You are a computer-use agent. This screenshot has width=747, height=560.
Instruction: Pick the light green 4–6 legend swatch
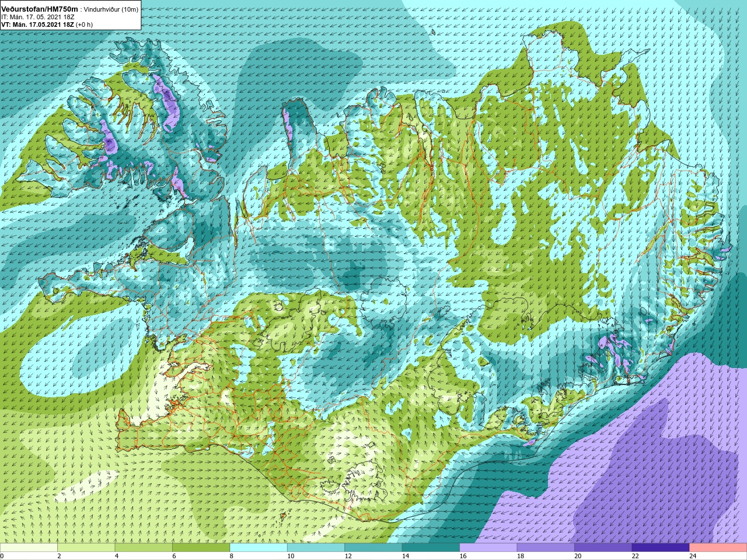point(144,548)
